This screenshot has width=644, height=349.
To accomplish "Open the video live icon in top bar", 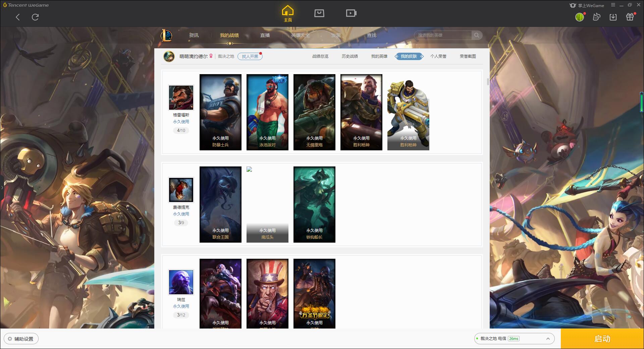I will pos(351,13).
